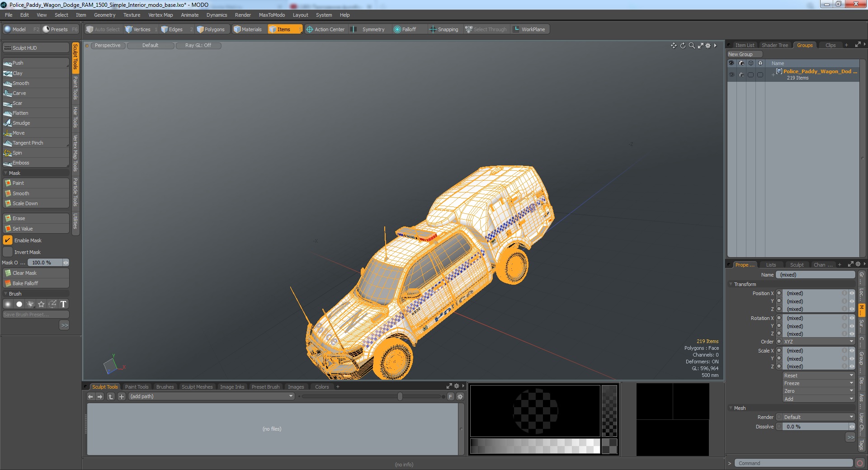The image size is (868, 470).
Task: Click the Mask Set Value tool
Action: 36,229
